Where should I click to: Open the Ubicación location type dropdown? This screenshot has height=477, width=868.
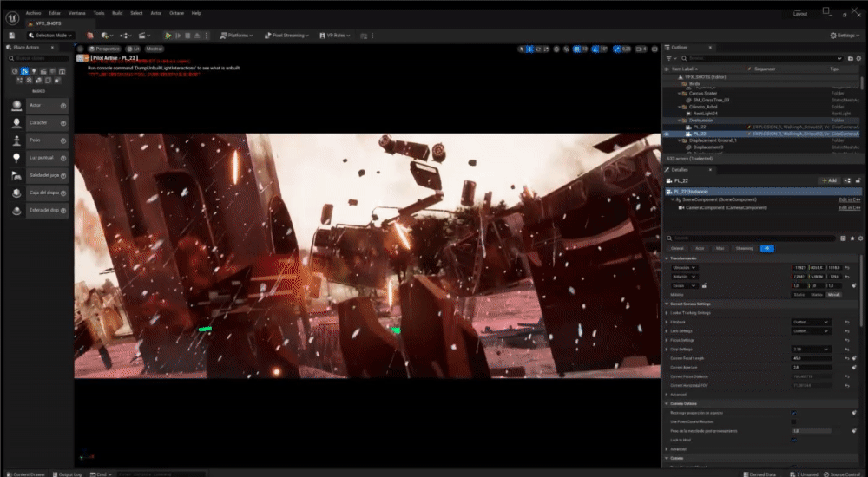[684, 268]
